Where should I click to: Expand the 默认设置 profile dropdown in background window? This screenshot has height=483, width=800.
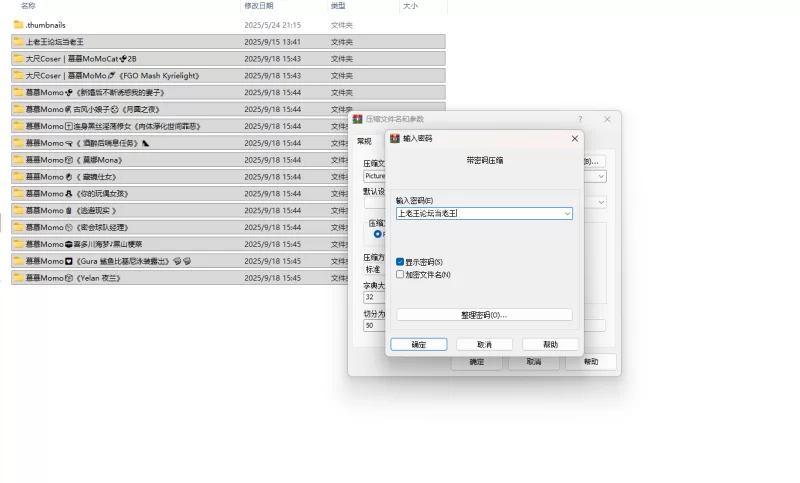[x=601, y=202]
